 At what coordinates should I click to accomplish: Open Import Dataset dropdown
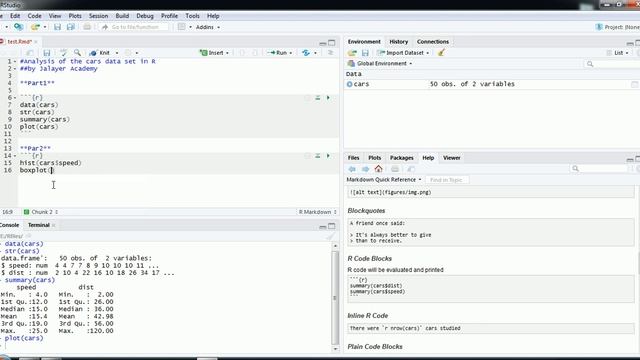coord(403,53)
